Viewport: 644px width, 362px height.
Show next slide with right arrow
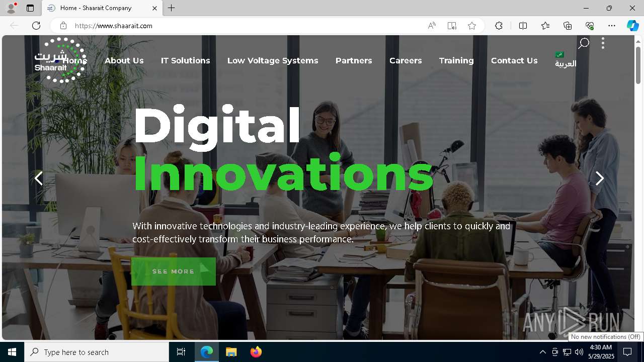click(599, 178)
